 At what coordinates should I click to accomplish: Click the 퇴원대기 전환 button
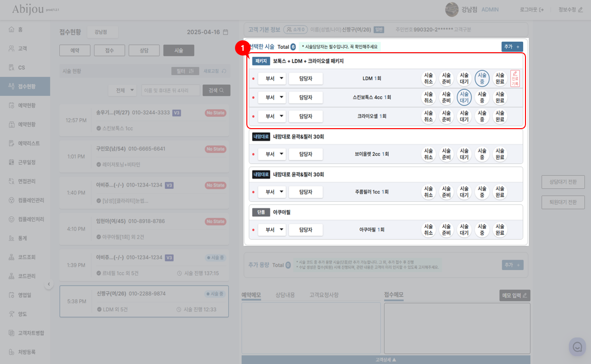pos(563,202)
